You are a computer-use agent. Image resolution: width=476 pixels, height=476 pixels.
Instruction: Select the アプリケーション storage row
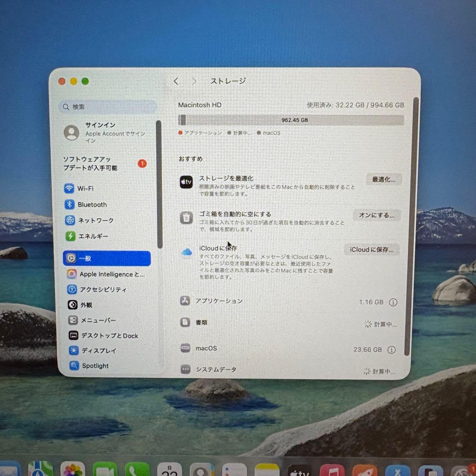pos(288,301)
